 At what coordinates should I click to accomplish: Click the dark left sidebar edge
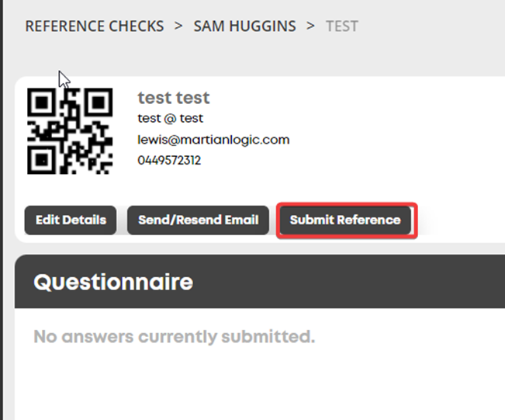click(2, 210)
